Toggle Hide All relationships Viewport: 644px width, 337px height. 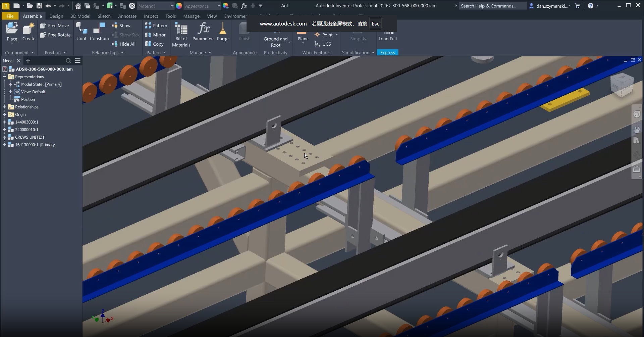click(x=124, y=44)
